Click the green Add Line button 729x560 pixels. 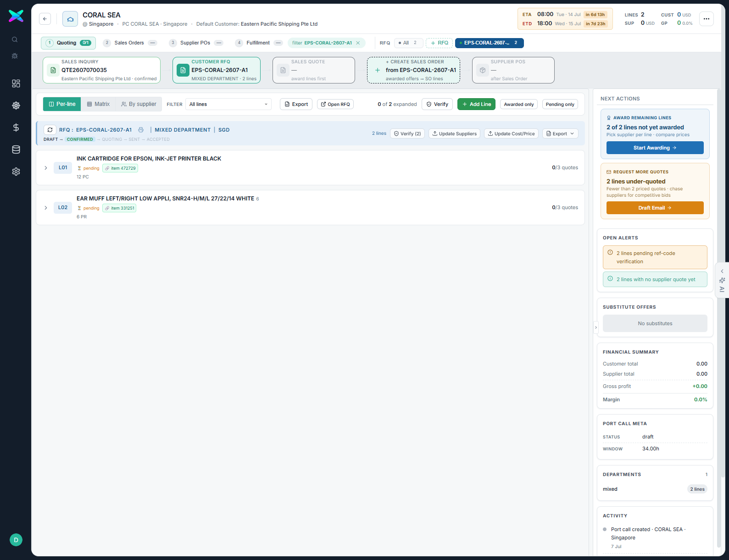pyautogui.click(x=476, y=104)
